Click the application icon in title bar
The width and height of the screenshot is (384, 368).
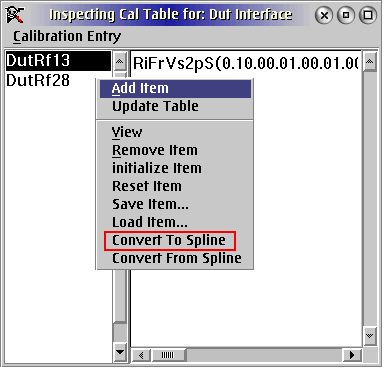click(14, 15)
